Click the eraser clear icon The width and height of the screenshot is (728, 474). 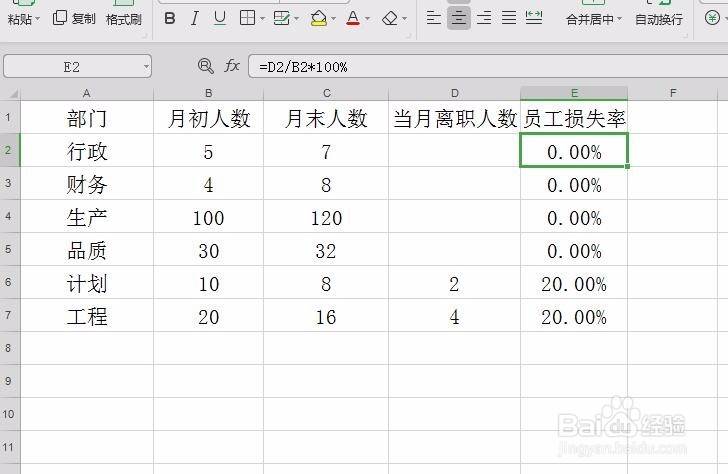tap(390, 19)
